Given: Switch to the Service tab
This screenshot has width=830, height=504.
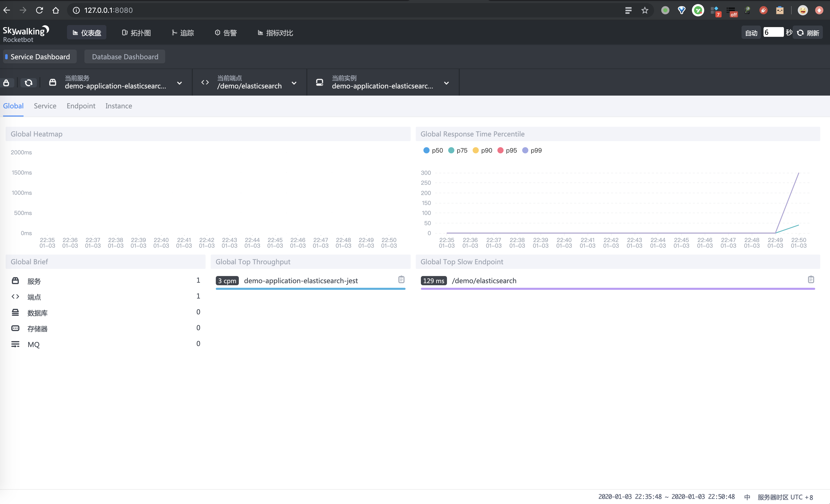Looking at the screenshot, I should (45, 106).
